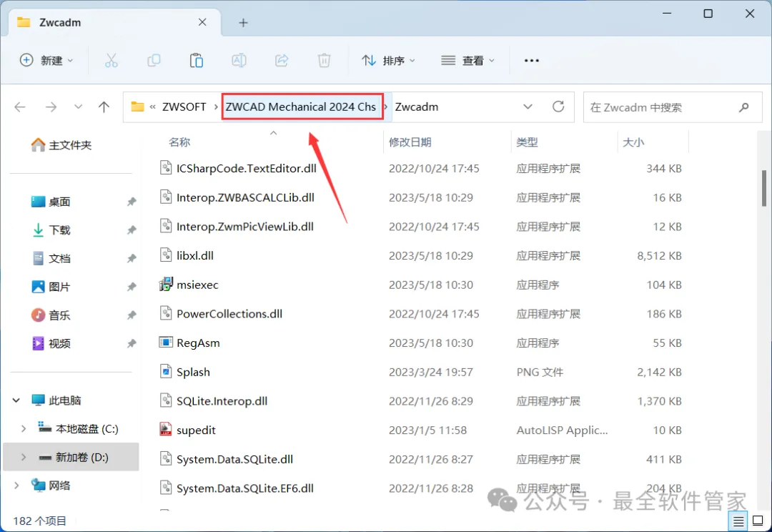Switch to details view icon in status bar
Viewport: 772px width, 532px height.
pyautogui.click(x=738, y=521)
